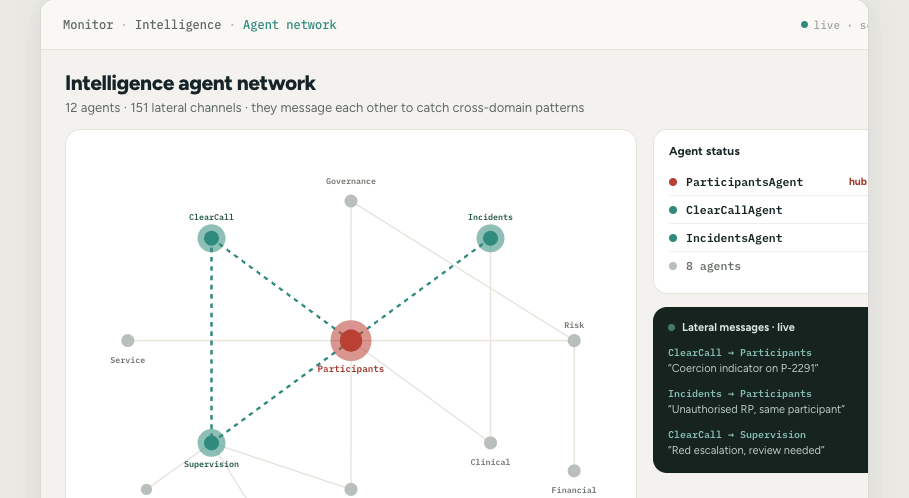Image resolution: width=909 pixels, height=498 pixels.
Task: Click the Supervision node label
Action: tap(211, 464)
